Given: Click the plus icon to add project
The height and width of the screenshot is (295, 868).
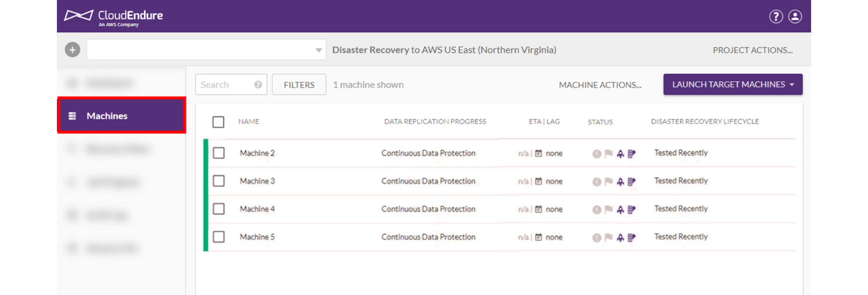Looking at the screenshot, I should (x=72, y=50).
